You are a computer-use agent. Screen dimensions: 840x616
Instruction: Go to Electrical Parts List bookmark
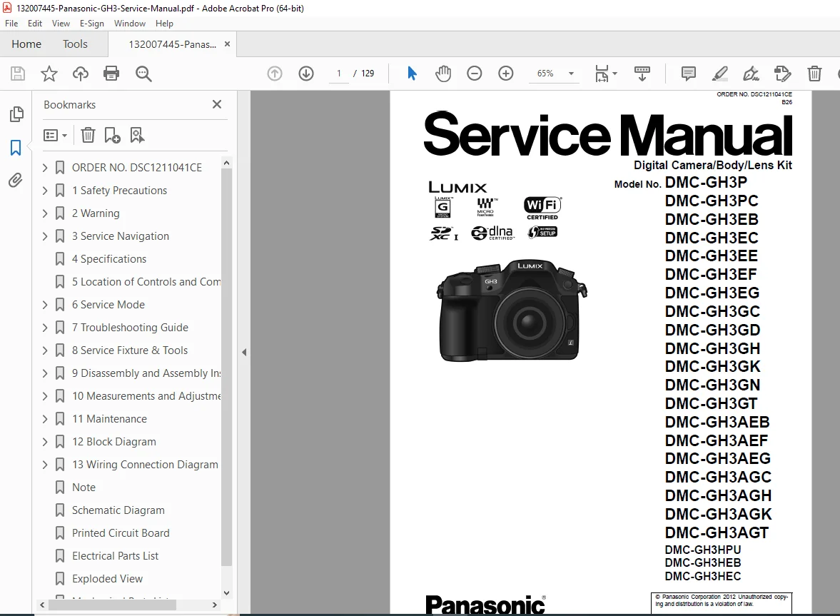click(x=115, y=556)
